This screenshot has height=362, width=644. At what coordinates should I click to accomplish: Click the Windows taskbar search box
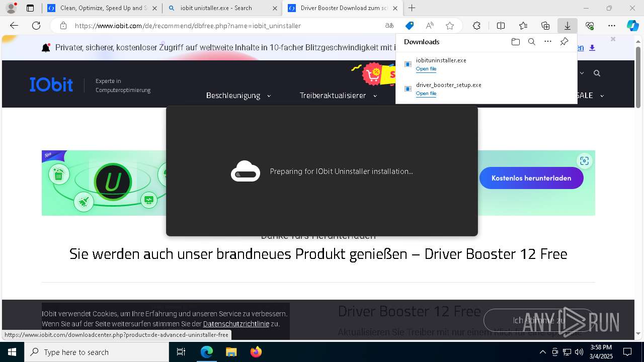97,352
